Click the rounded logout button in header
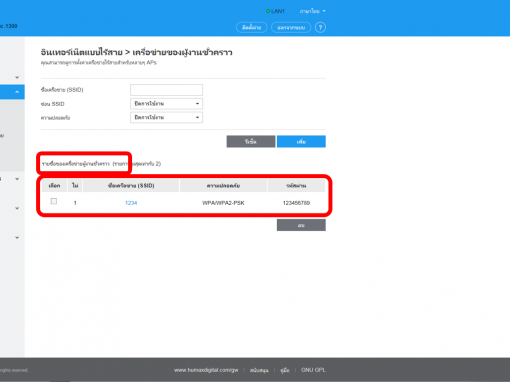The height and width of the screenshot is (382, 510). click(291, 27)
